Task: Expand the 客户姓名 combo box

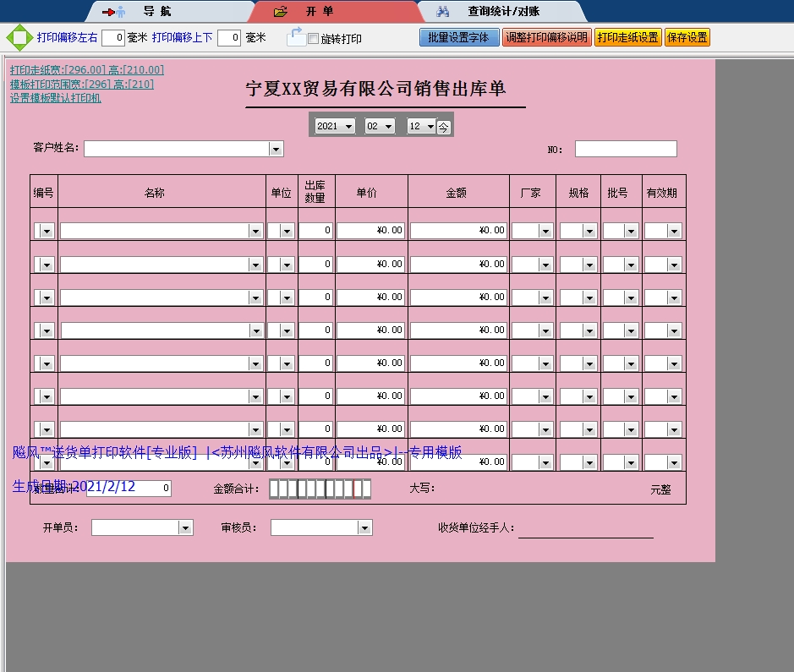Action: tap(275, 149)
